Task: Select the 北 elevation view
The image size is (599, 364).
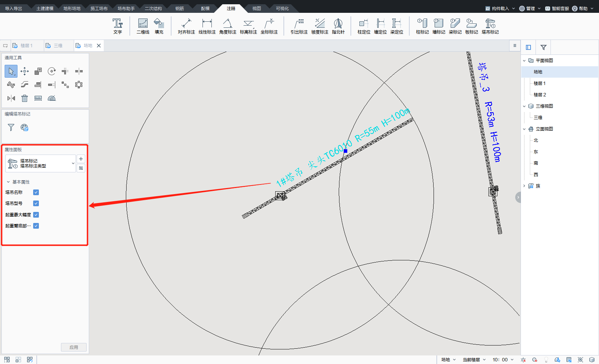Action: (536, 140)
